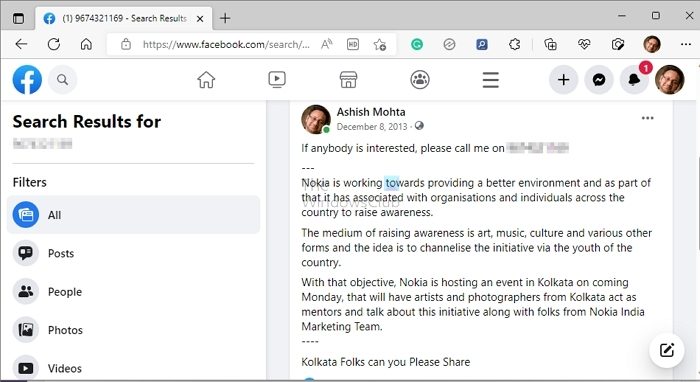Toggle the tab actions menu icon
Viewport: 700px width, 382px height.
pyautogui.click(x=18, y=18)
